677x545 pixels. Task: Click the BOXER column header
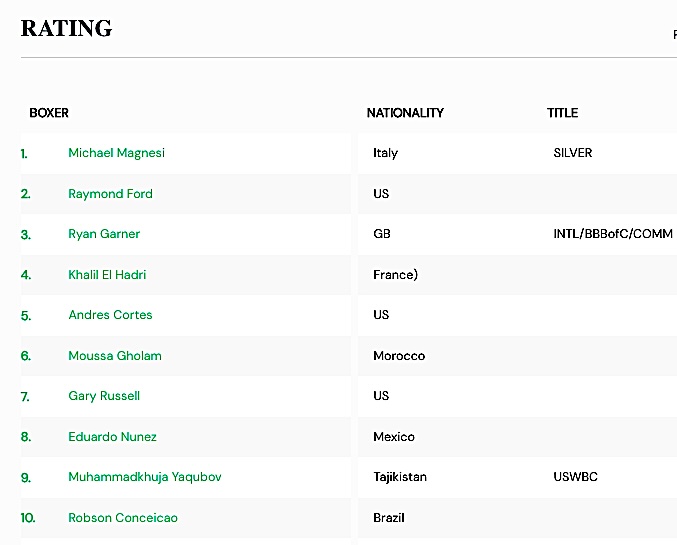(49, 113)
